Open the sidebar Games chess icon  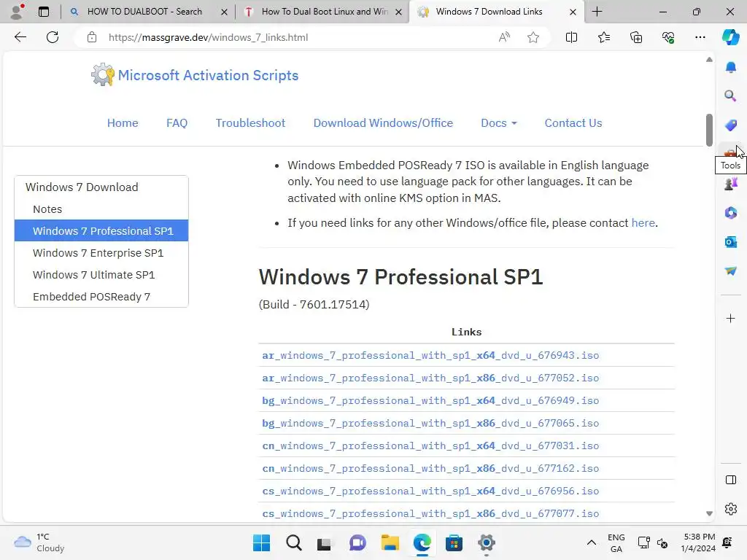coord(730,183)
